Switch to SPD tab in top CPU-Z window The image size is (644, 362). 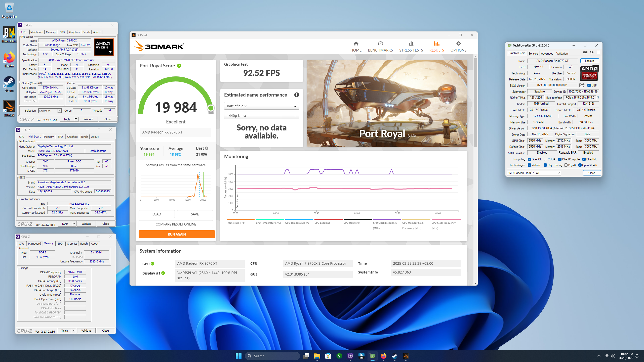pos(62,32)
